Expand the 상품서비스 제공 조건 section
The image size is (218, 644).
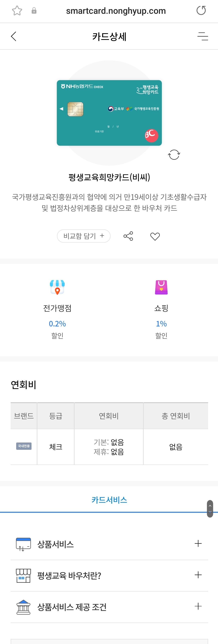(x=198, y=606)
